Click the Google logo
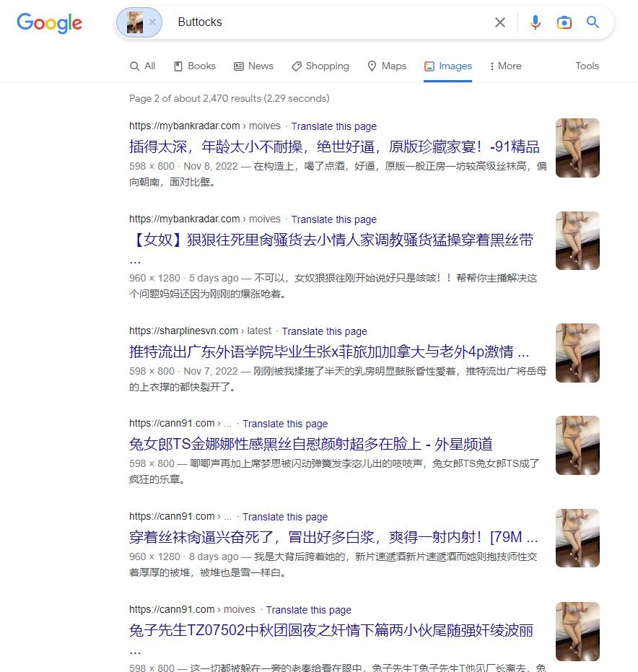 coord(49,23)
